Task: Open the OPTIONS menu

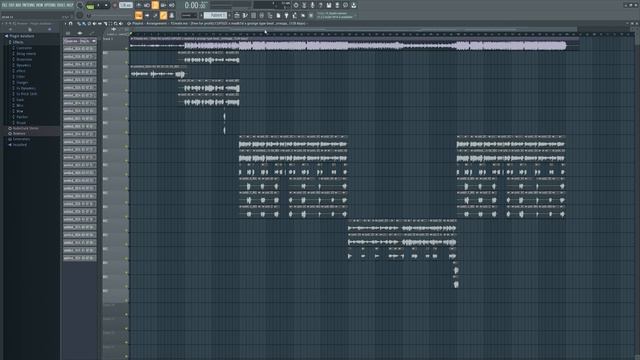Action: click(x=51, y=5)
